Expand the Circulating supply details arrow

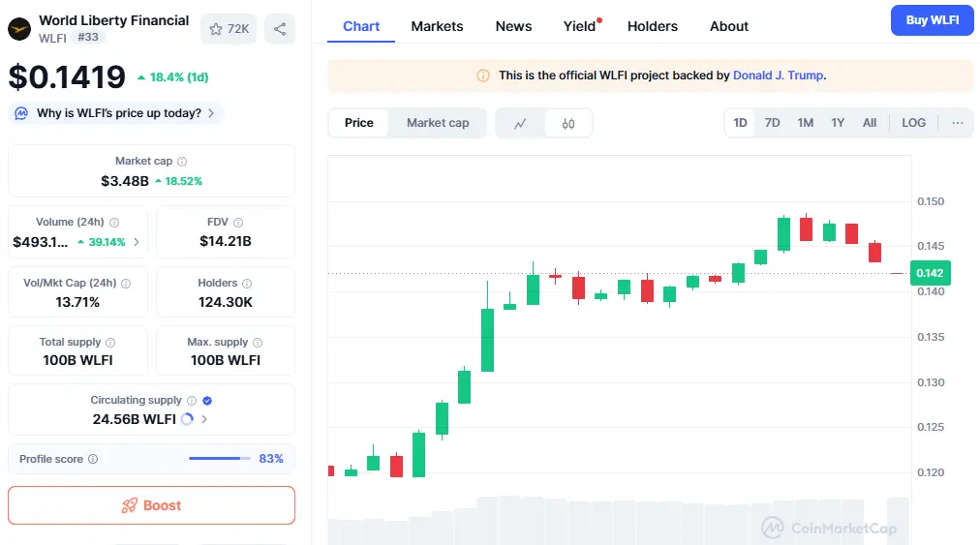click(x=203, y=419)
